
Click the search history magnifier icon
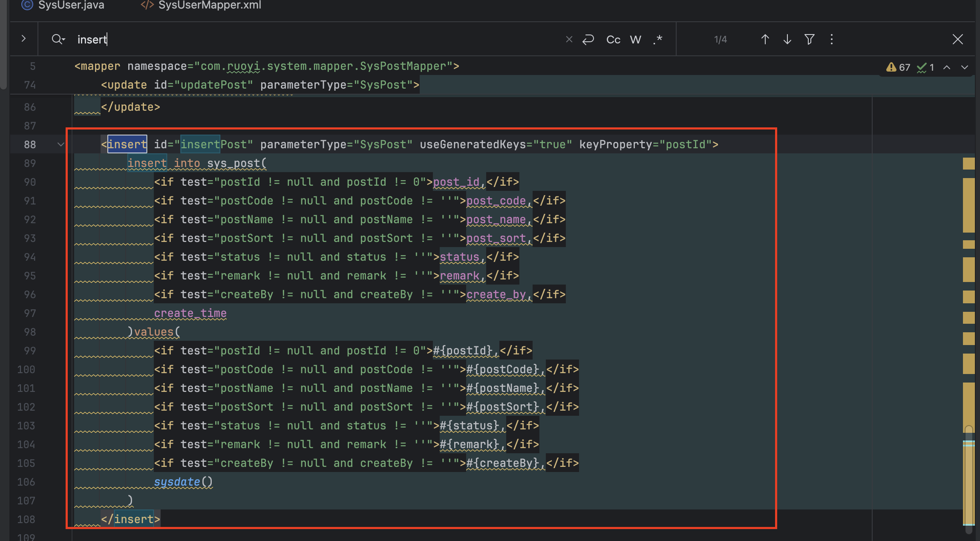pyautogui.click(x=58, y=40)
